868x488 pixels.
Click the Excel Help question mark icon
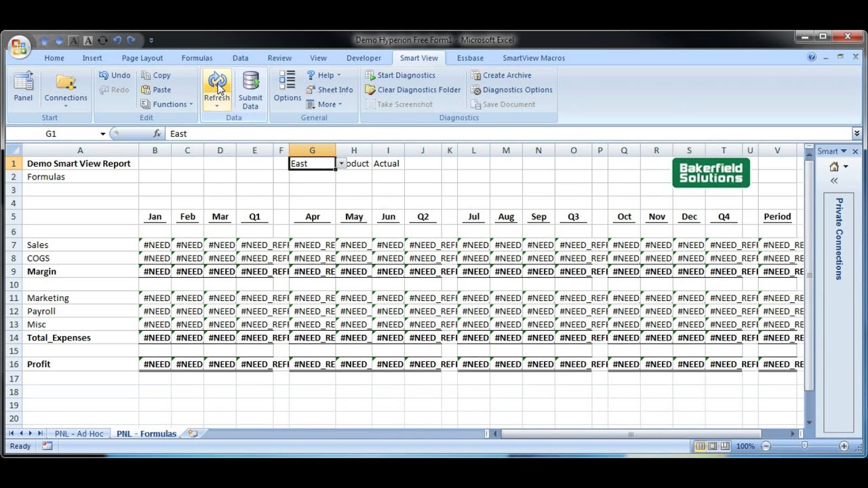coord(812,58)
